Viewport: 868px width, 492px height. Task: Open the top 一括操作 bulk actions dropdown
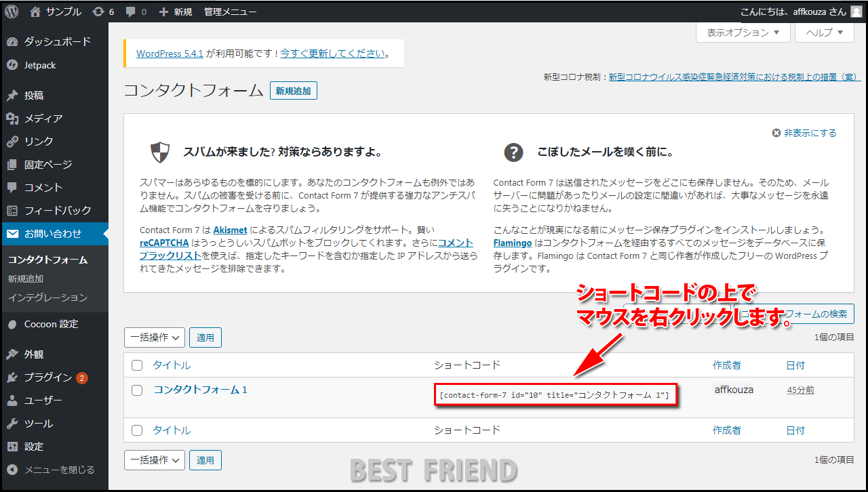[155, 337]
